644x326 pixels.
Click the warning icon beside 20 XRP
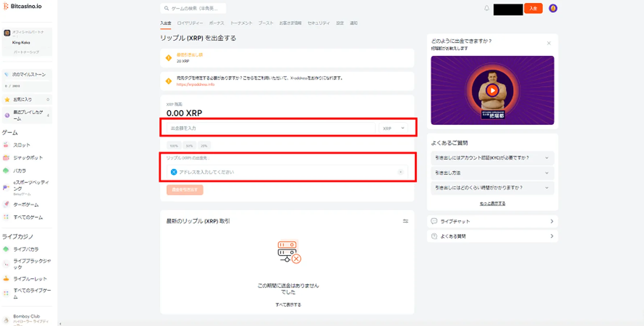[x=169, y=58]
